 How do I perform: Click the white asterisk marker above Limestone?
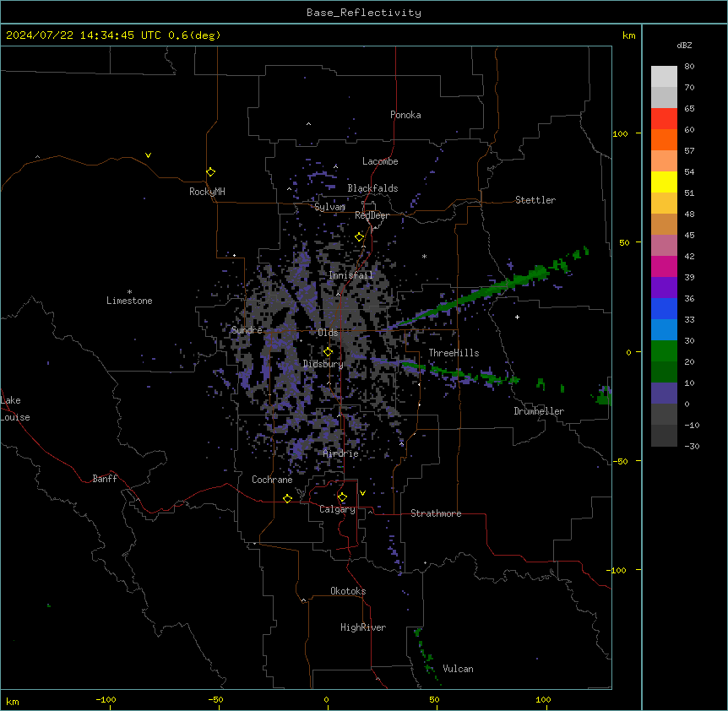(x=129, y=292)
